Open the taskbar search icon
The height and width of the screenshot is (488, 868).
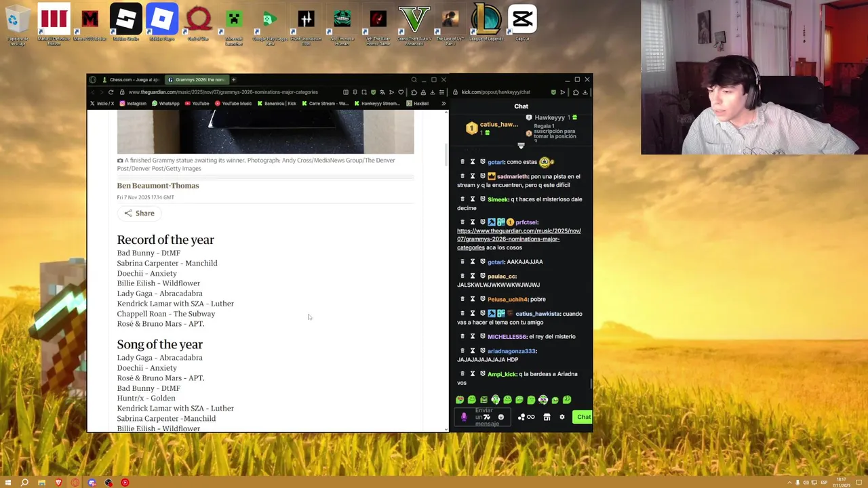pos(24,483)
